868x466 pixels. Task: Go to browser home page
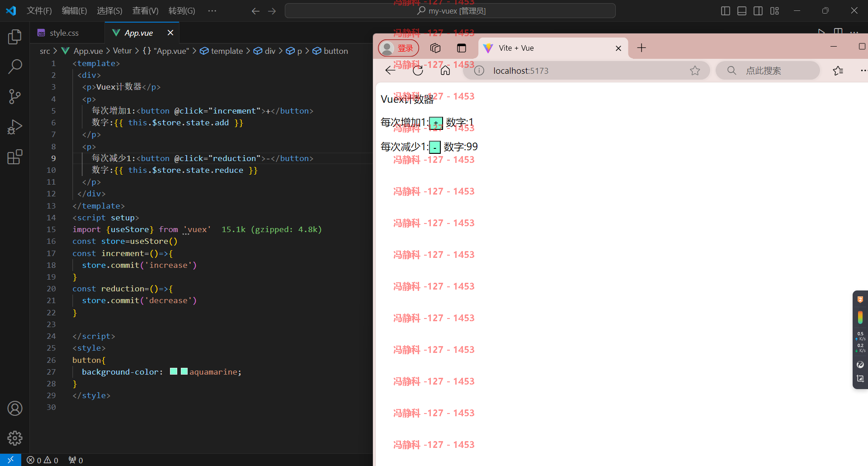click(x=445, y=70)
